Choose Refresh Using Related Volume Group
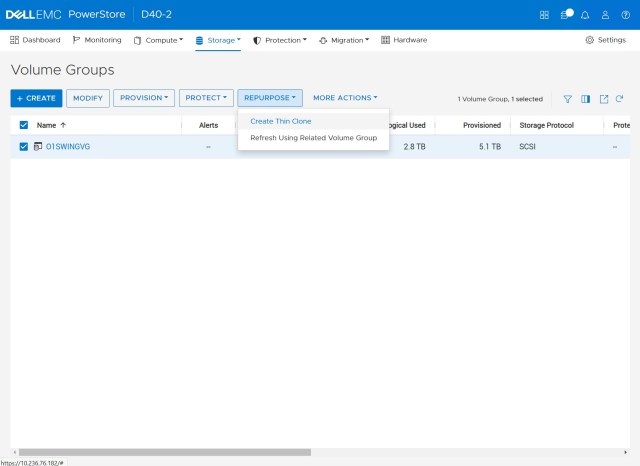The width and height of the screenshot is (640, 466). coord(313,138)
